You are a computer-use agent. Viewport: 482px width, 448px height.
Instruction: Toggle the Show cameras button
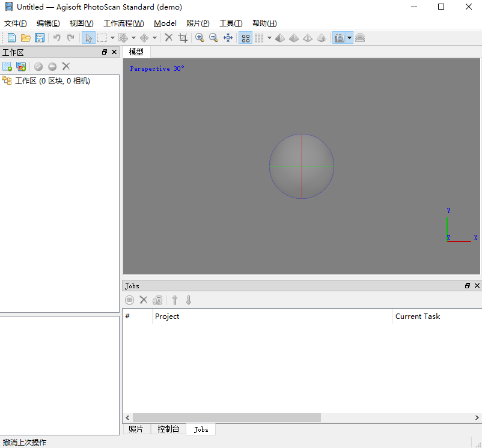[x=340, y=38]
